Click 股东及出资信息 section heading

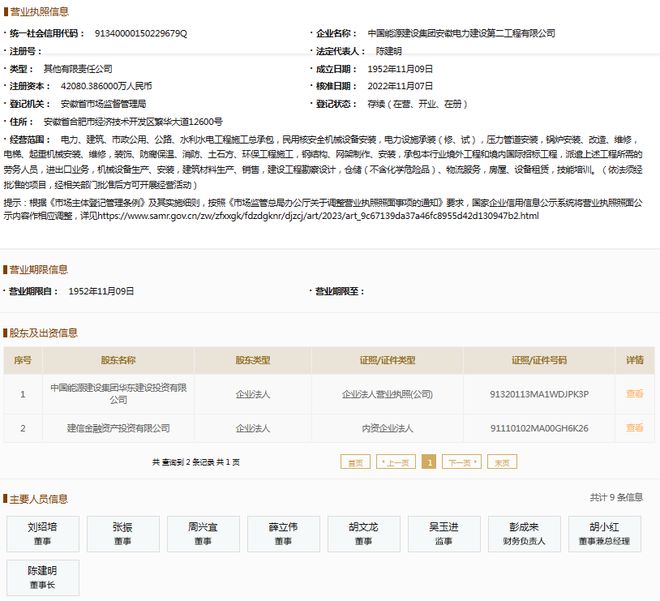pyautogui.click(x=43, y=333)
